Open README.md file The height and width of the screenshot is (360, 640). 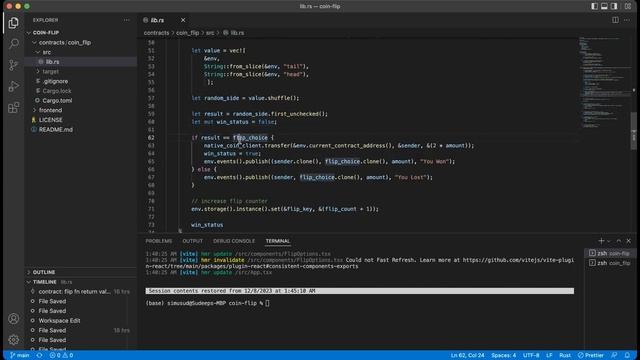(x=81, y=129)
